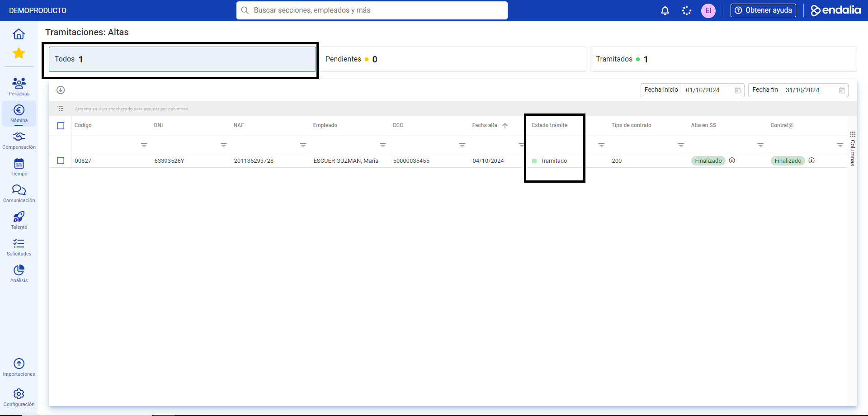The height and width of the screenshot is (416, 868).
Task: Click contract type 200 cell
Action: coord(617,161)
